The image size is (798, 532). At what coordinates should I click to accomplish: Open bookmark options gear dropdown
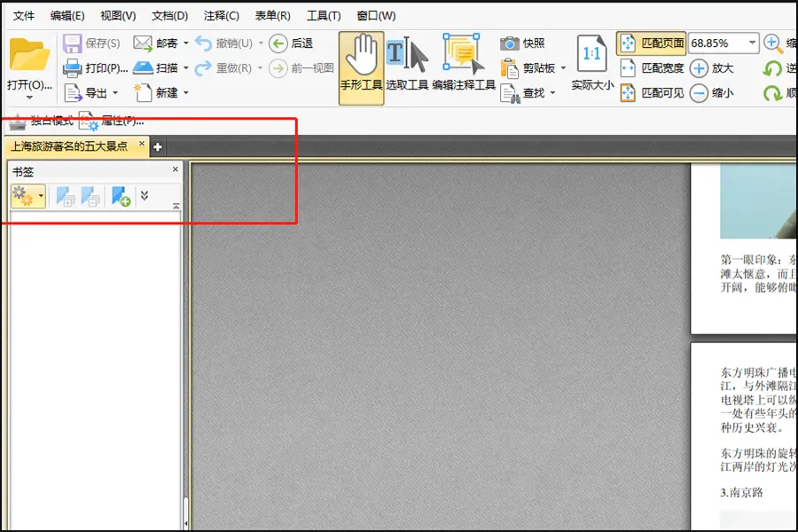(x=28, y=196)
